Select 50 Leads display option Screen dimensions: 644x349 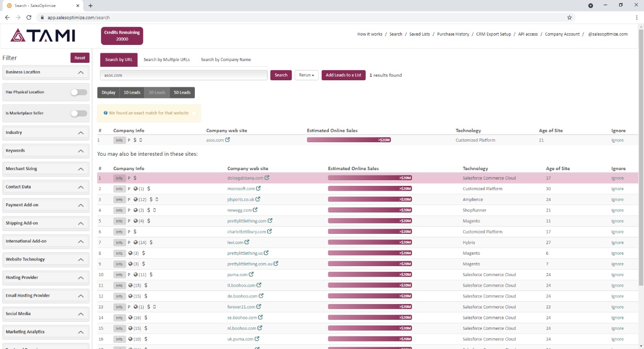coord(182,92)
